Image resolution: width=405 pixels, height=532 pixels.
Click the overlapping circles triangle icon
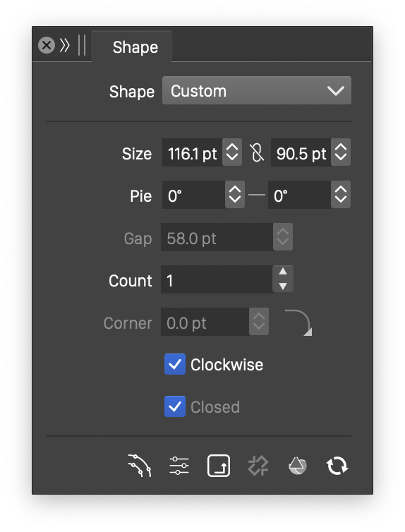tap(298, 466)
